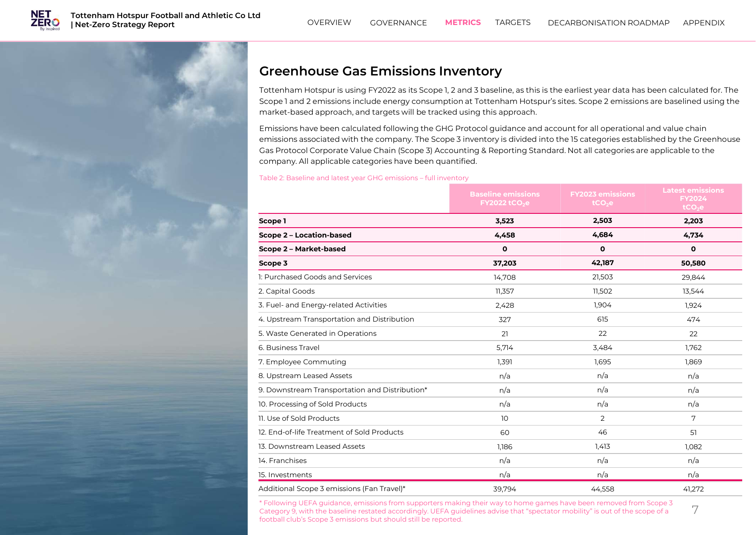The image size is (756, 535).
Task: Select the Purchased Goods and Services row label
Action: tap(315, 277)
